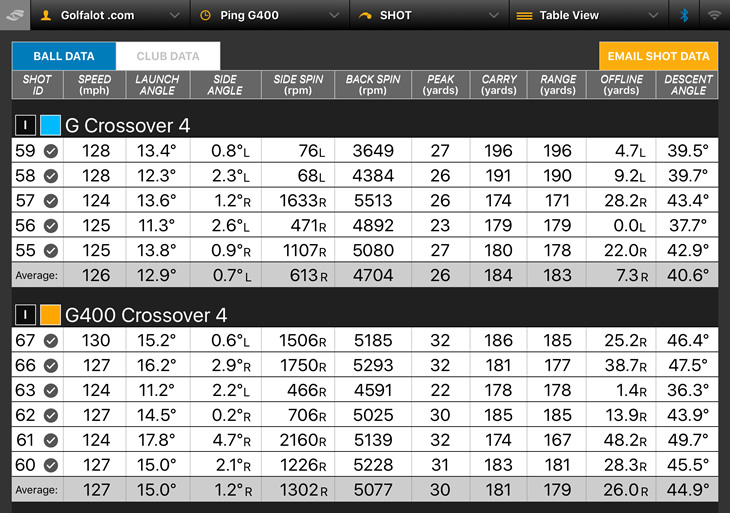Open the SHOT mode dropdown
This screenshot has height=513, width=730.
click(x=429, y=15)
